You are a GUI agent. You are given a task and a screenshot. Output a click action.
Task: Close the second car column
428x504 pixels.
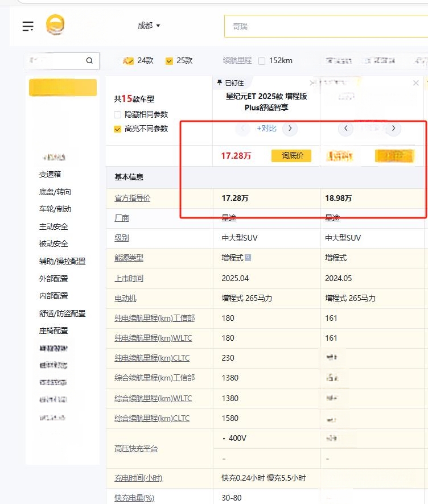416,83
